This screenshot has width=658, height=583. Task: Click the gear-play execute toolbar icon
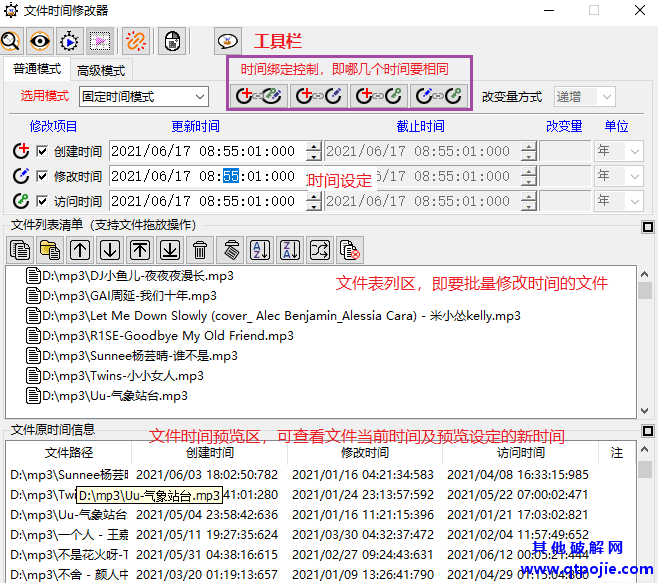click(x=69, y=41)
